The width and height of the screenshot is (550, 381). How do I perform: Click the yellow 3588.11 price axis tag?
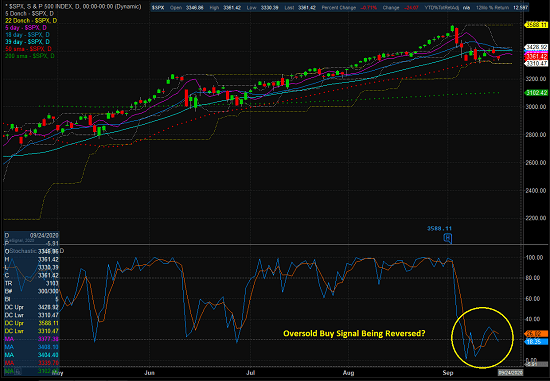536,25
